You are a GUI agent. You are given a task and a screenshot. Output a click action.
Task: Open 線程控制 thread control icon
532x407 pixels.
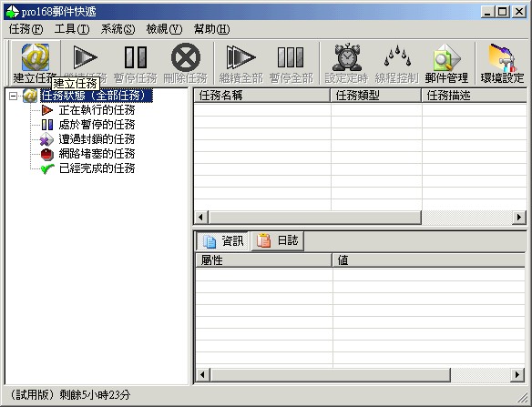tap(397, 56)
